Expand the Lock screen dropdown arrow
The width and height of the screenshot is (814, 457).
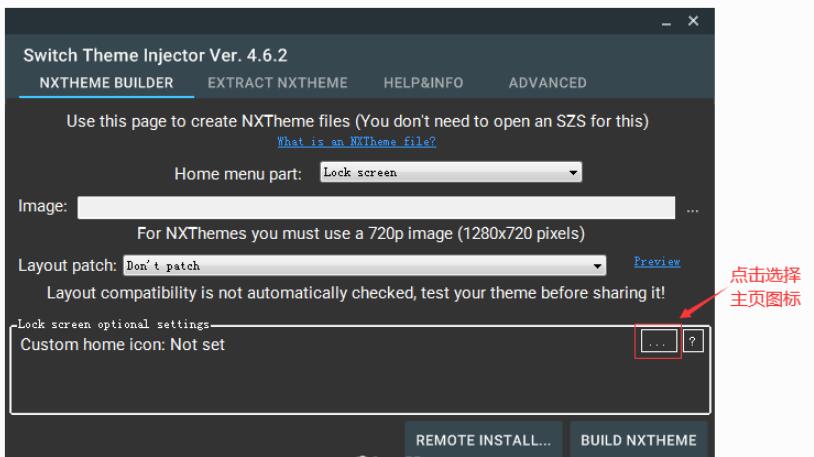573,172
